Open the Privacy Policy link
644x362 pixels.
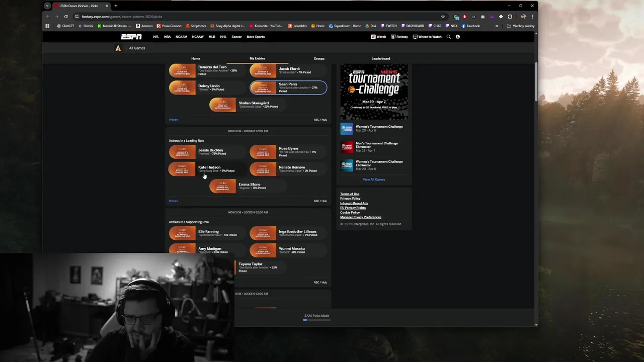tap(350, 199)
